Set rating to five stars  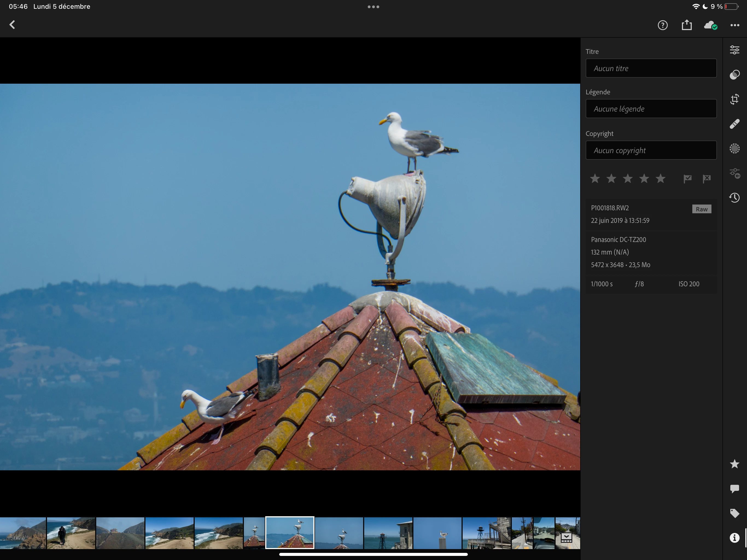661,178
